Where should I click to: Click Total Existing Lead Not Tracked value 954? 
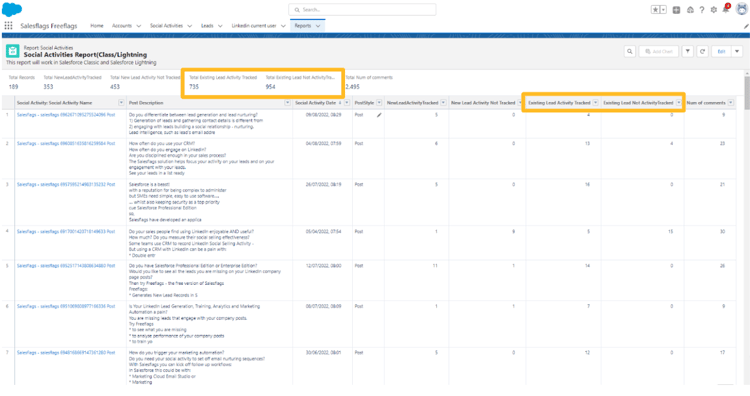270,87
